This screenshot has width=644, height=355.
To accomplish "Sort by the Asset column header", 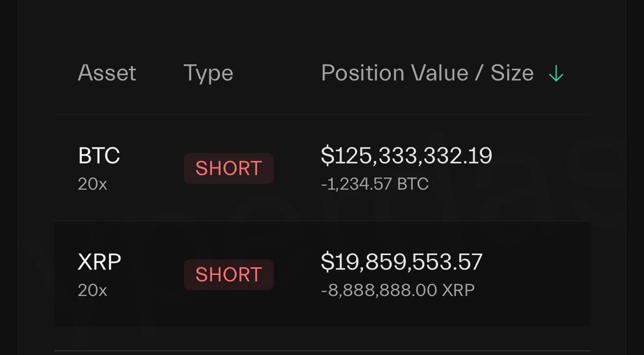I will 107,73.
